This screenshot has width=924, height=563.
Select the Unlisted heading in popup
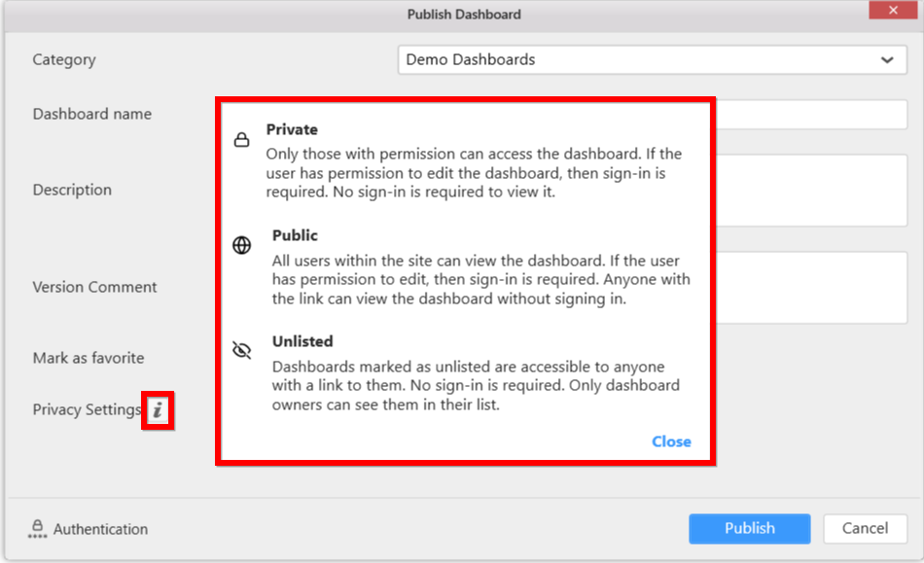(x=302, y=341)
